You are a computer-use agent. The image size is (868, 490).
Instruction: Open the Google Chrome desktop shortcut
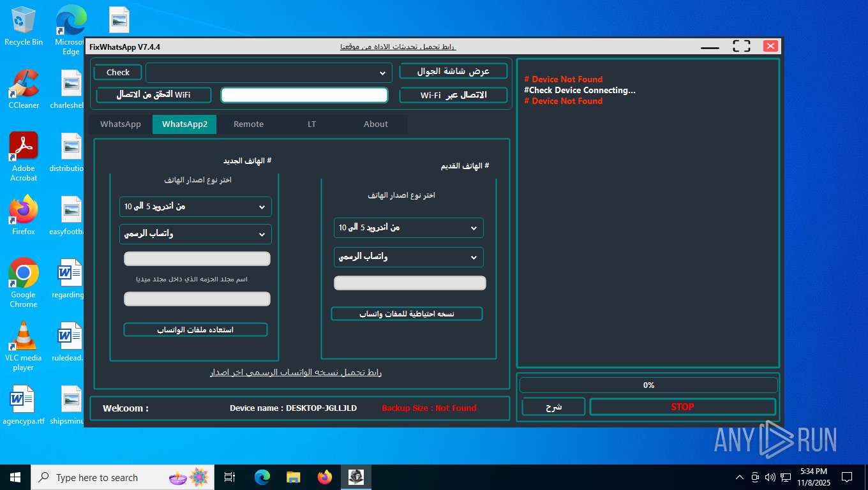[x=24, y=283]
